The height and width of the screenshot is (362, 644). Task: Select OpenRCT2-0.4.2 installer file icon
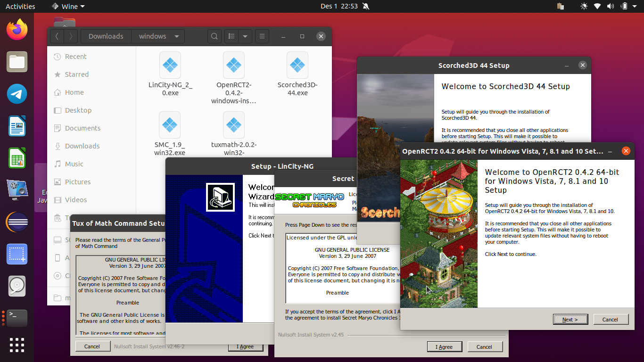[x=234, y=65]
